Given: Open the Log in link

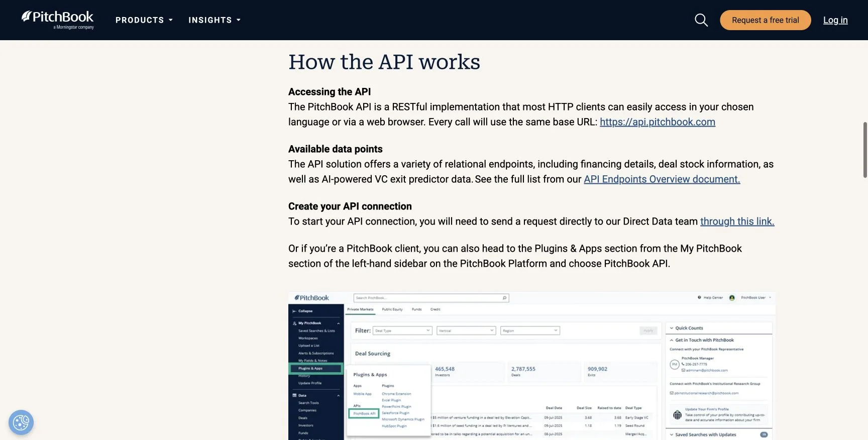Looking at the screenshot, I should [x=835, y=20].
